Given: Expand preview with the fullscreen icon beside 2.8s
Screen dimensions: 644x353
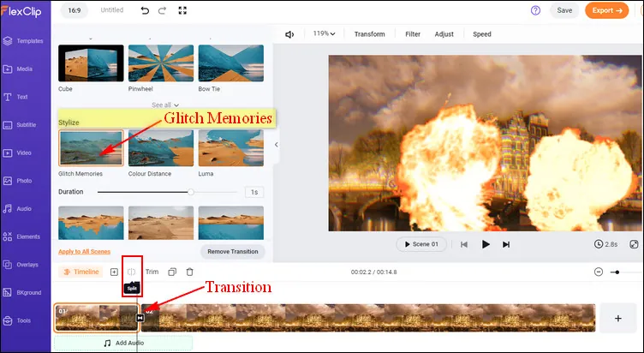Looking at the screenshot, I should (634, 244).
